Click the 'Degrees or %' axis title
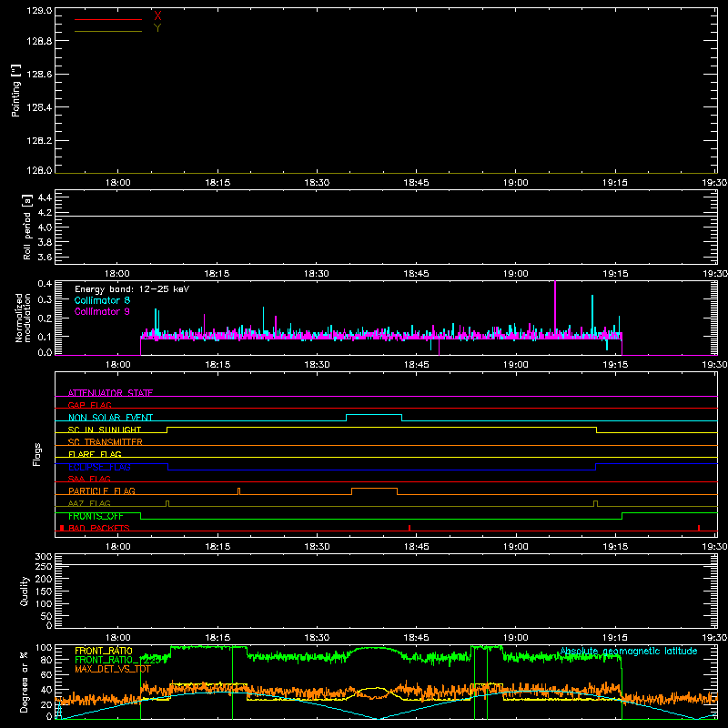Viewport: 728px width, 728px height. pyautogui.click(x=25, y=682)
